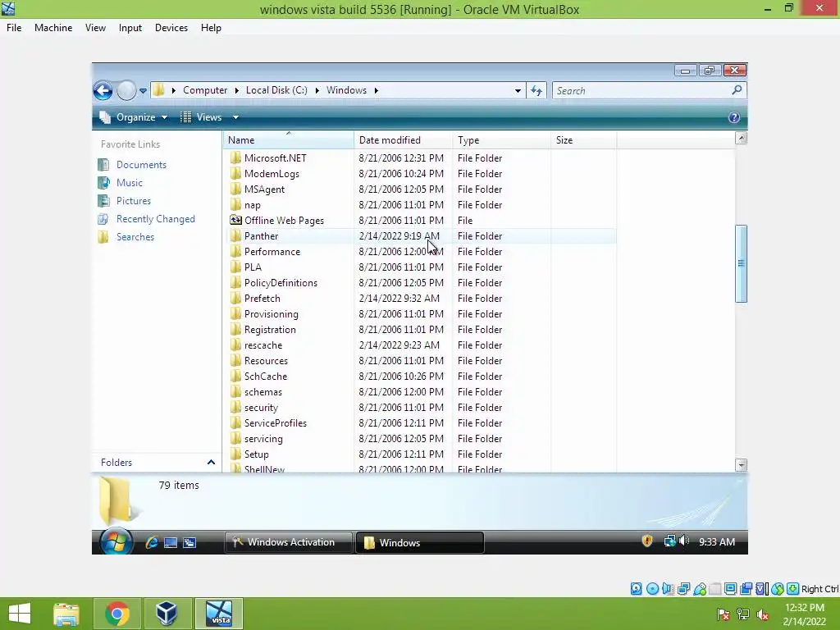Expand arrow after Windows breadcrumb
The image size is (840, 630).
pyautogui.click(x=376, y=90)
